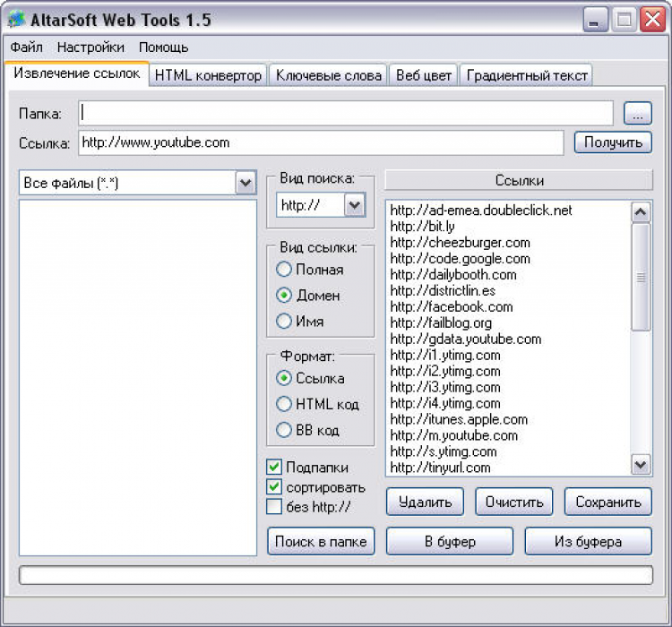Select http://i2.ytimg.com in the list

point(444,371)
